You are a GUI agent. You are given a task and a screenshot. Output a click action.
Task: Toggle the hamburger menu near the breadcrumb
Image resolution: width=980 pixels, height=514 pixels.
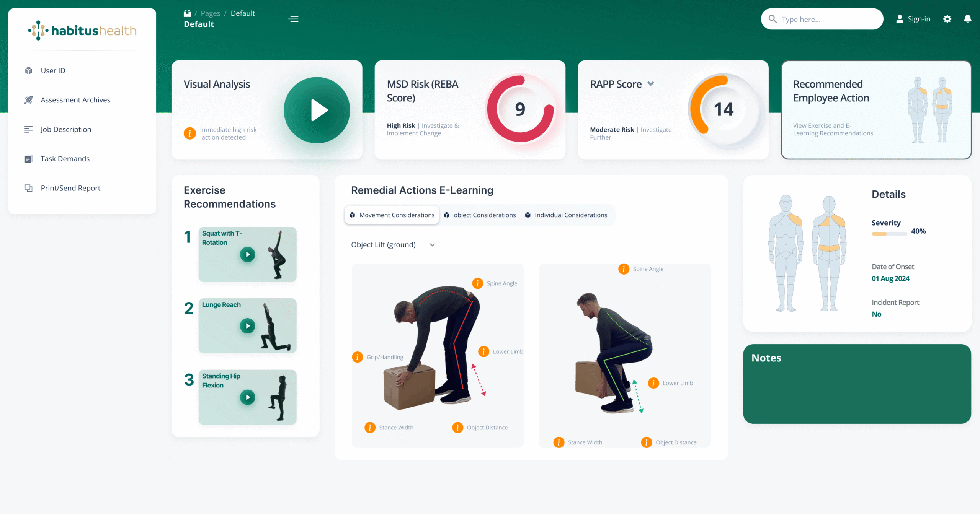[293, 19]
